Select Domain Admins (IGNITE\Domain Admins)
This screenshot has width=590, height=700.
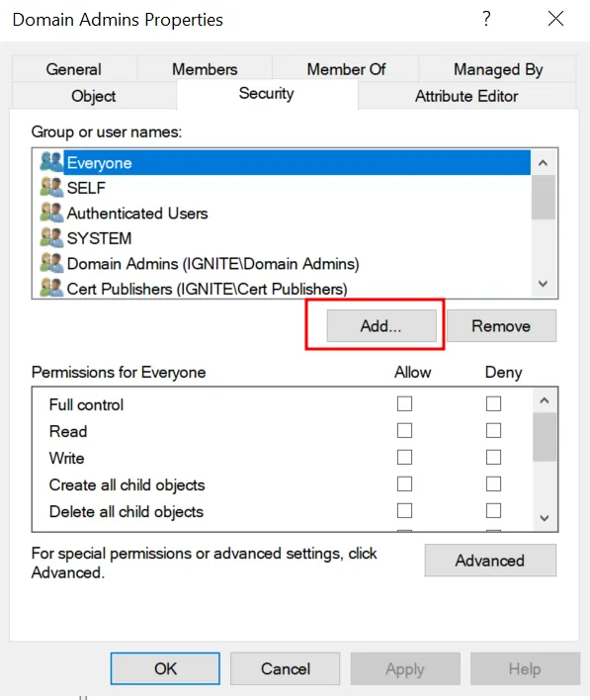click(285, 263)
